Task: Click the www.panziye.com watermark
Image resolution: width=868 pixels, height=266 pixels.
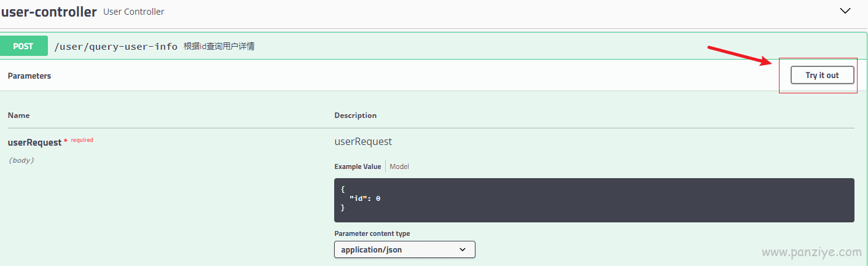Action: click(811, 252)
